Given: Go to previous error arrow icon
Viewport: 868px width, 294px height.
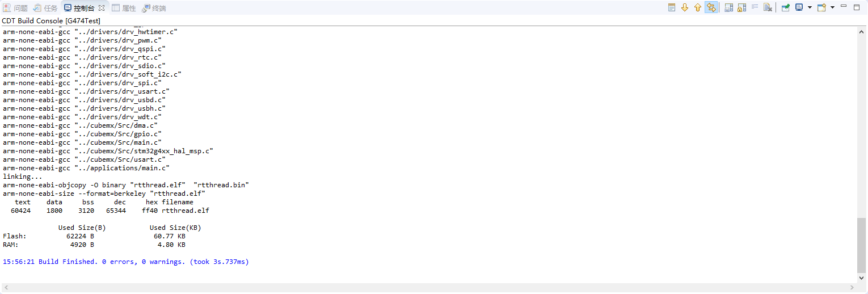Looking at the screenshot, I should point(698,7).
